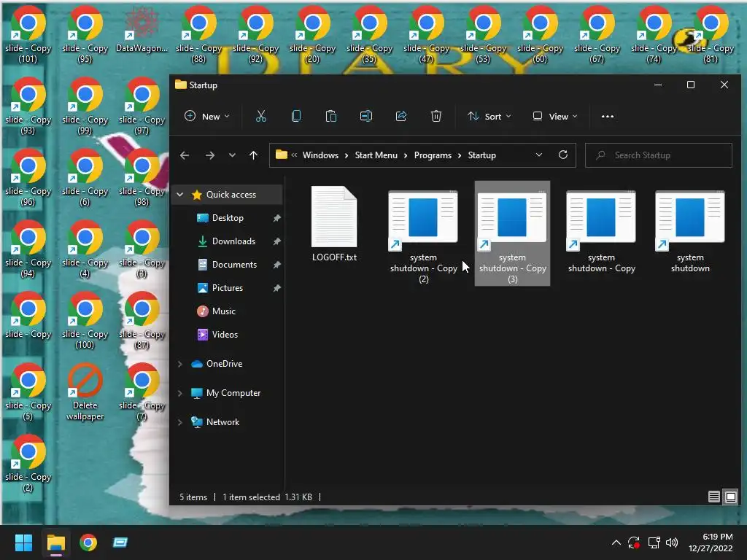Open clock and date flyout

pos(711,542)
